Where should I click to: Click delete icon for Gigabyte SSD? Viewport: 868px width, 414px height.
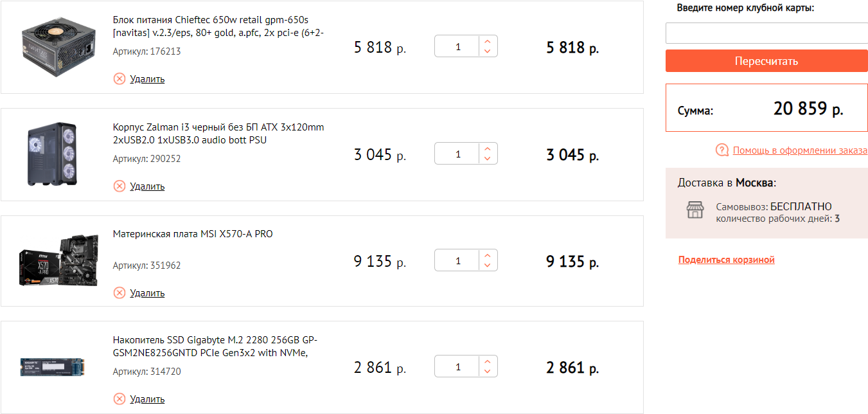[120, 399]
